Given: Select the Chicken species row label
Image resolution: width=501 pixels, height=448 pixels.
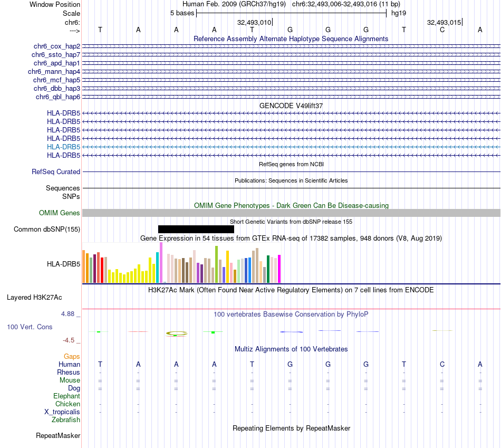Looking at the screenshot, I should click(68, 404).
